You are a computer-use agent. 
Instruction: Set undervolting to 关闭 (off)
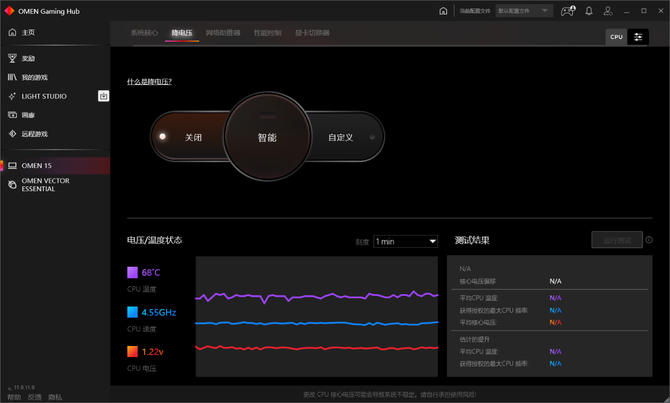point(188,137)
